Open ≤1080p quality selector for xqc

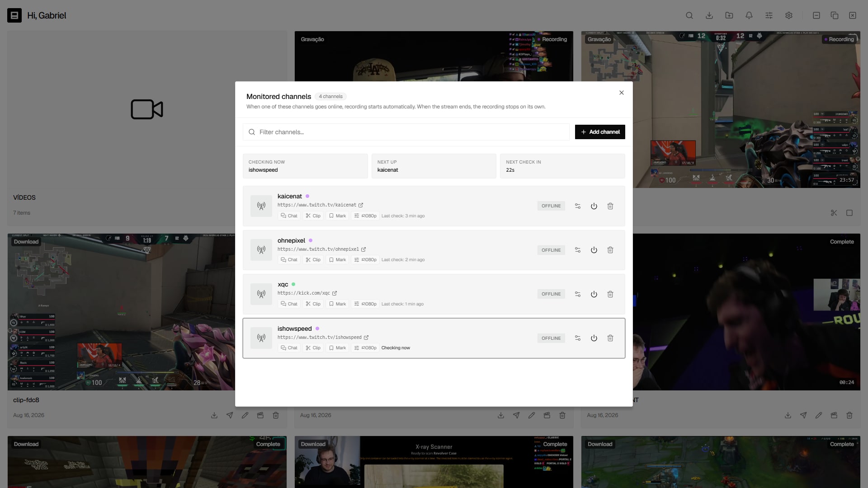(365, 304)
